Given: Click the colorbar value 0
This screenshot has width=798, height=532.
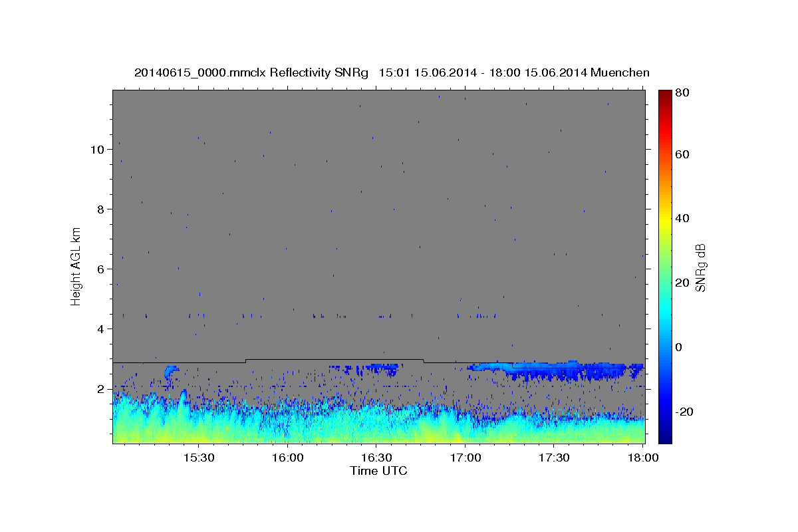Looking at the screenshot, I should (x=679, y=347).
